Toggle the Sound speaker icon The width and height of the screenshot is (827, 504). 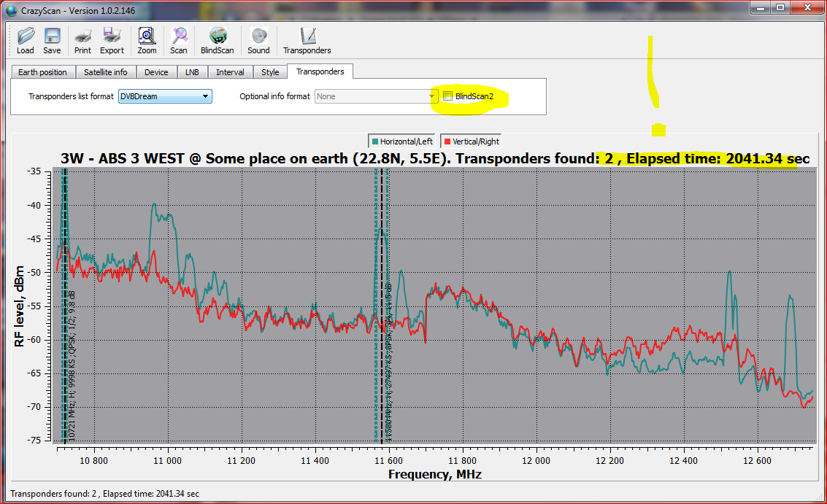pyautogui.click(x=258, y=36)
